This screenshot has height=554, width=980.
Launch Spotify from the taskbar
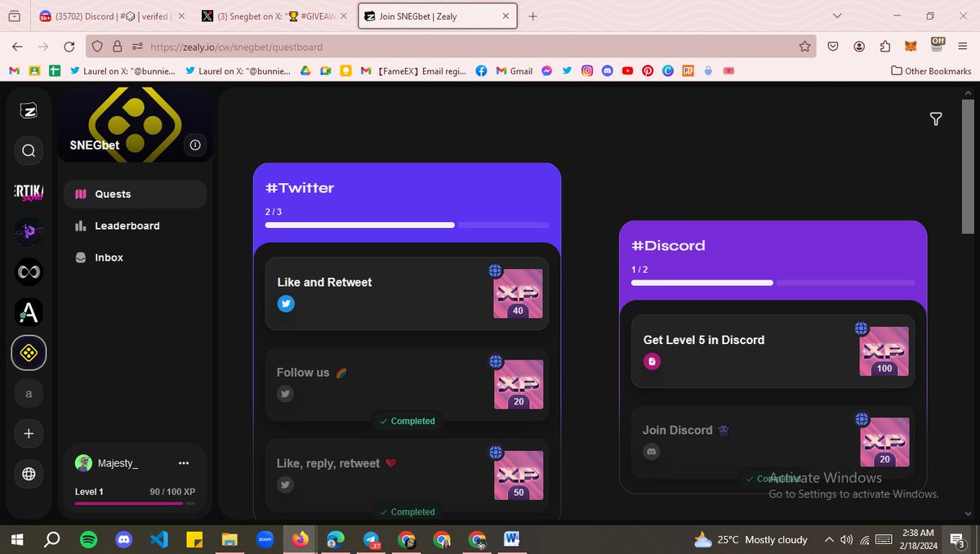[x=88, y=539]
